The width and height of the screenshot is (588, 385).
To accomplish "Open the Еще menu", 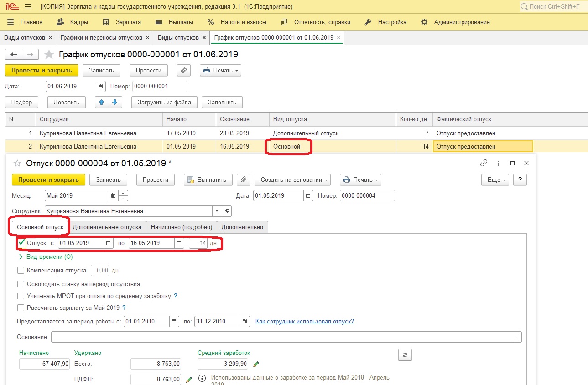I will [495, 180].
